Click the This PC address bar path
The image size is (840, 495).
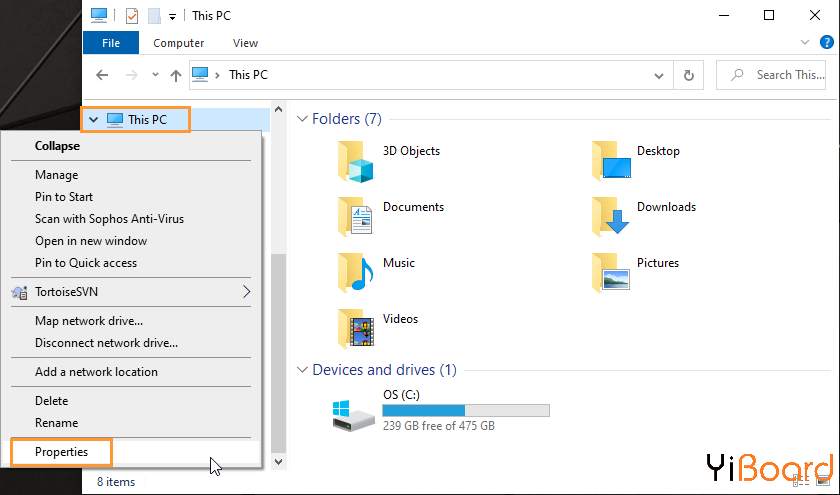(248, 75)
